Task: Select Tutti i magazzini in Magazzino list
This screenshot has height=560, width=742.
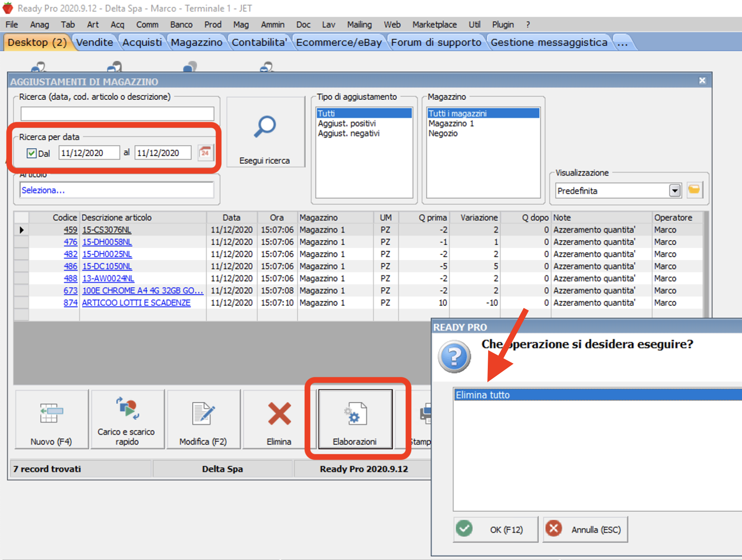Action: pyautogui.click(x=483, y=113)
